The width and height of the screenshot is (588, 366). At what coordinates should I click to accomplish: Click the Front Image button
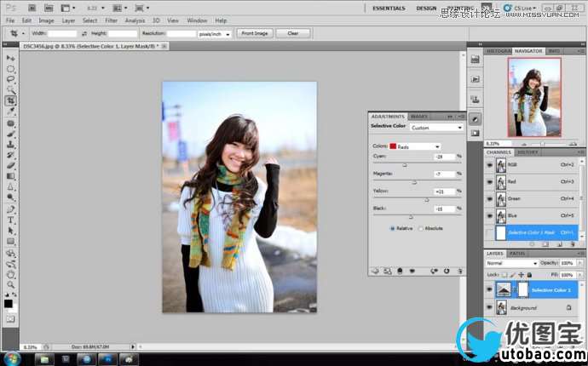(x=255, y=33)
